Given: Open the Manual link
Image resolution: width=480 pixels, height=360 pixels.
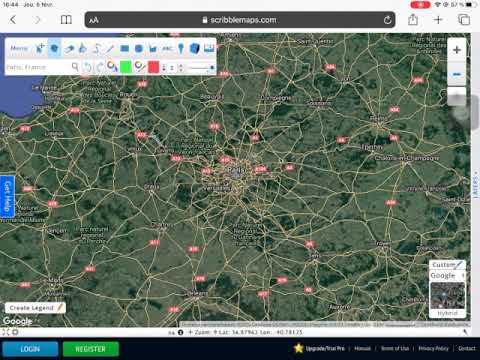Looking at the screenshot, I should tap(362, 348).
